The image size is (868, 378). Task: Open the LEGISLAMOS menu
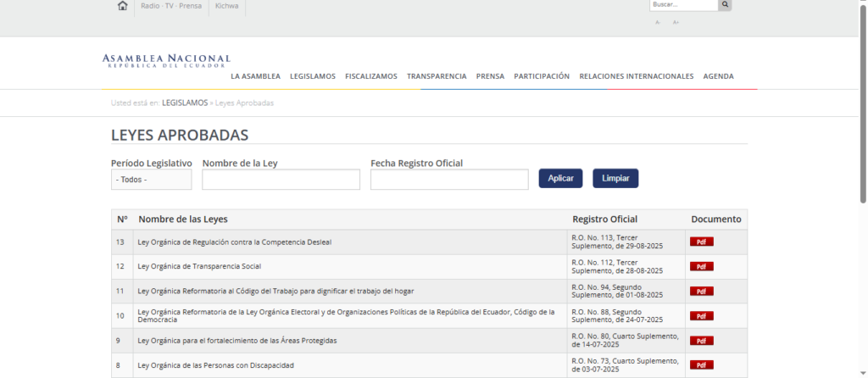coord(312,76)
